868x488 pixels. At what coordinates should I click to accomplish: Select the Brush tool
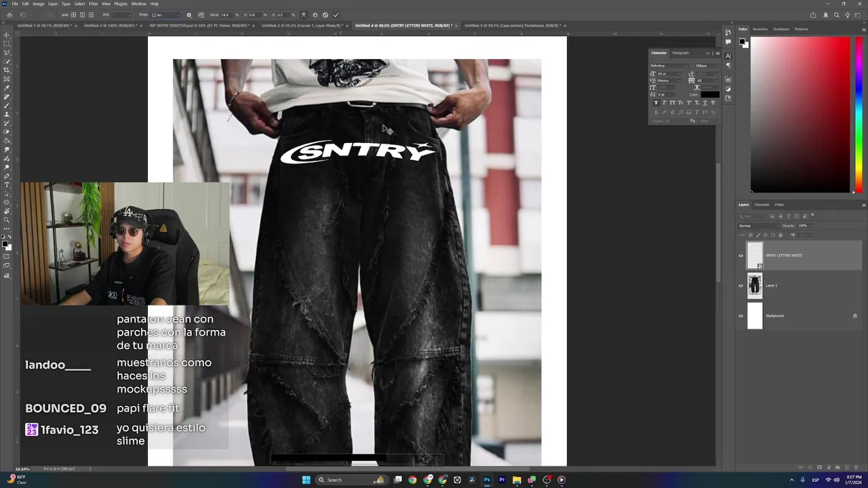click(x=7, y=105)
